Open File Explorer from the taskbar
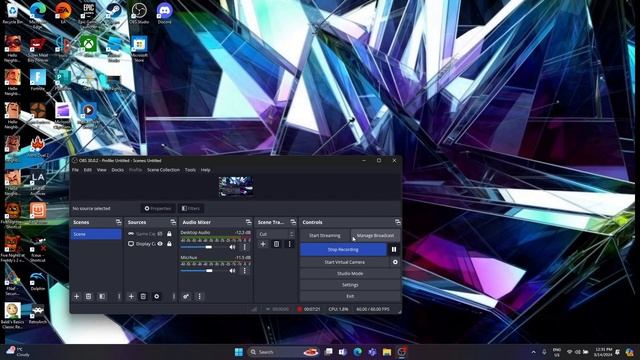Viewport: 640px width, 360px height. pyautogui.click(x=387, y=352)
